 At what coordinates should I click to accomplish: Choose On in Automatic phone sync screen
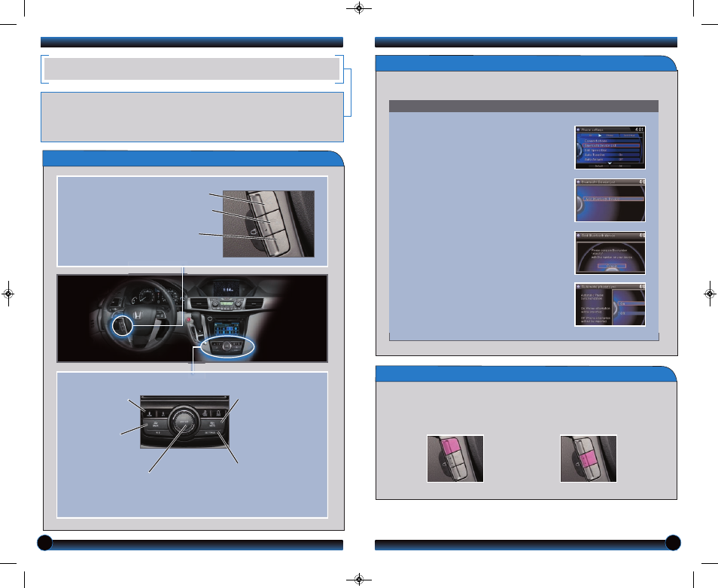[631, 303]
